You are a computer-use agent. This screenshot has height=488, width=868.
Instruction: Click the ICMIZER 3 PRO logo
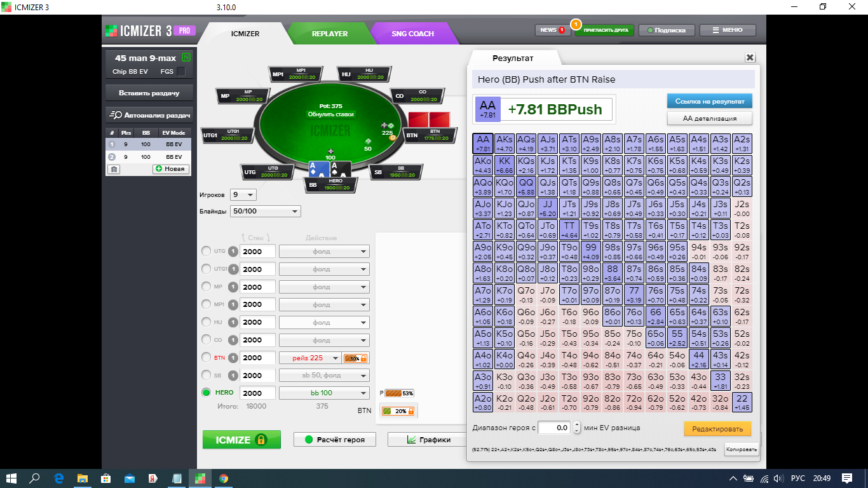point(150,30)
